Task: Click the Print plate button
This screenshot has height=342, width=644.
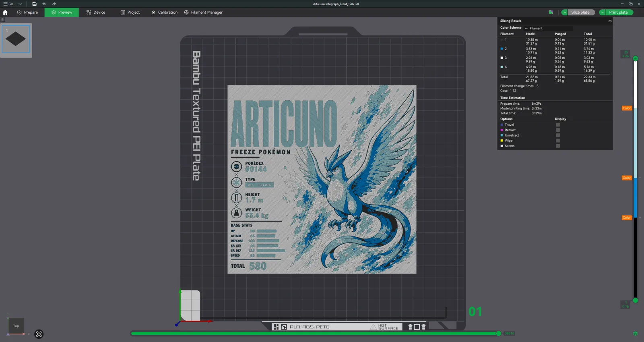Action: (618, 12)
